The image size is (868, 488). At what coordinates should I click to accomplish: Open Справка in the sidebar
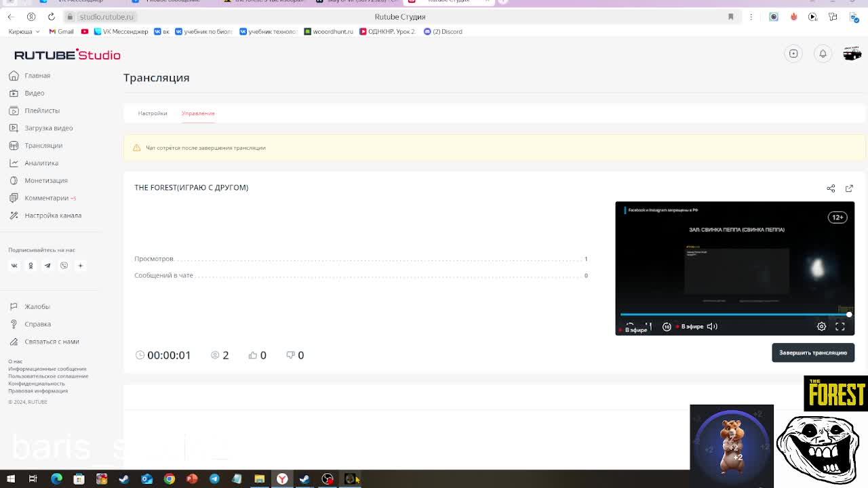(30, 324)
